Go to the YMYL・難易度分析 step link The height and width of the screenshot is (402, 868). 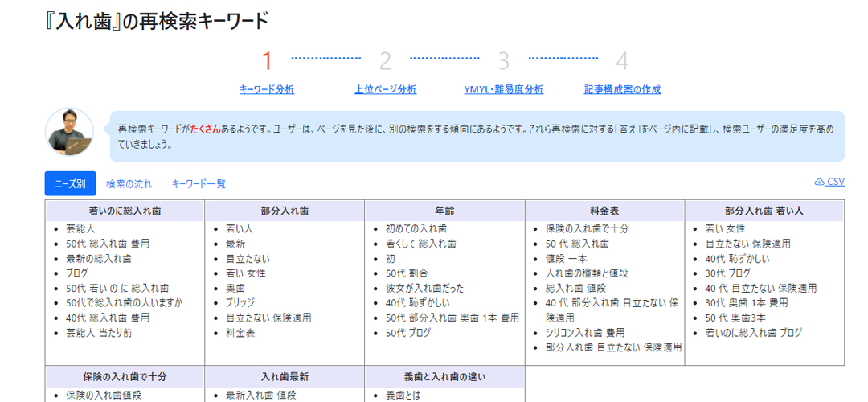[x=504, y=89]
